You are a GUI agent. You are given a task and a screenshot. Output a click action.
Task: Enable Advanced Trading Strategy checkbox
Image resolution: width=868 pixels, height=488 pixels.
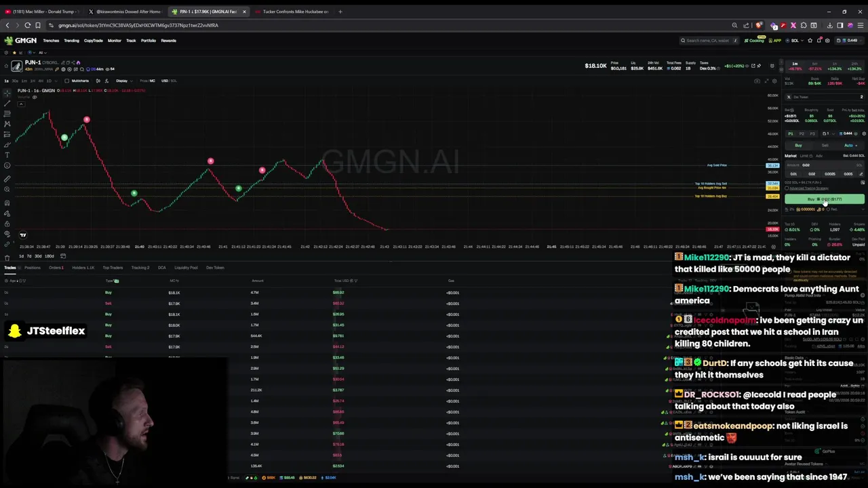coord(787,188)
